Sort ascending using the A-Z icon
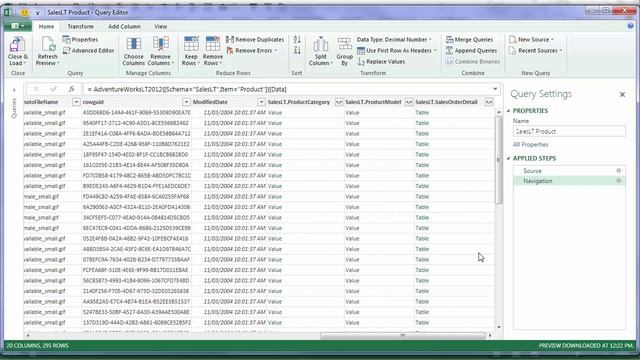 297,40
